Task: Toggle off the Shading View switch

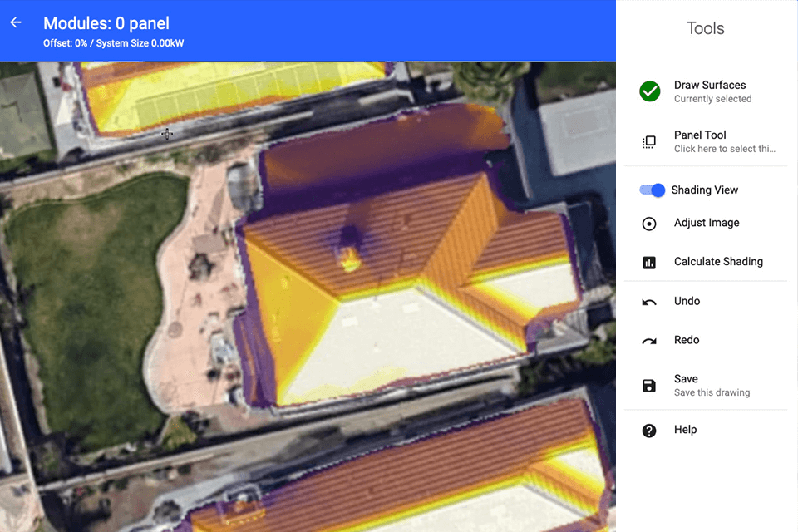Action: point(652,190)
